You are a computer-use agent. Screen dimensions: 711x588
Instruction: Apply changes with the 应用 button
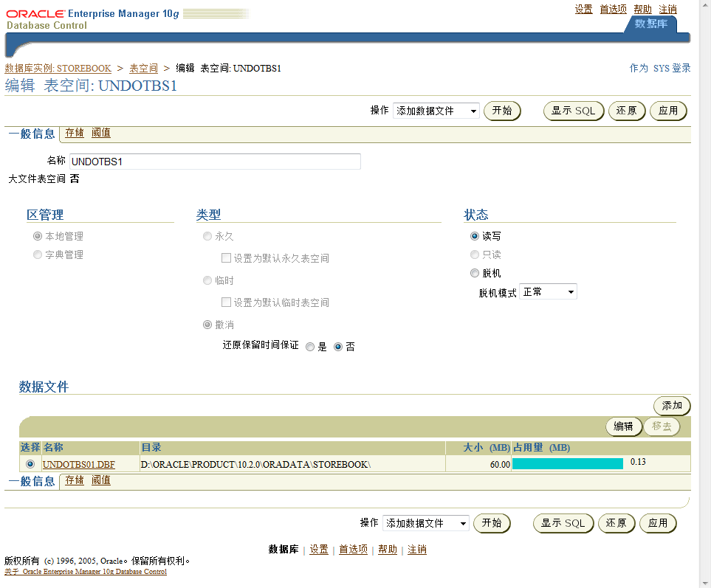(667, 111)
